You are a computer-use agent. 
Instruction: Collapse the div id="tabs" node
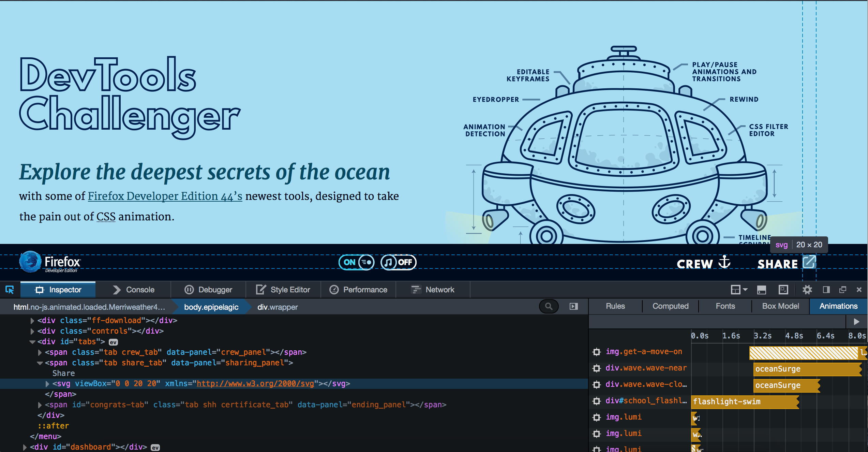(32, 342)
